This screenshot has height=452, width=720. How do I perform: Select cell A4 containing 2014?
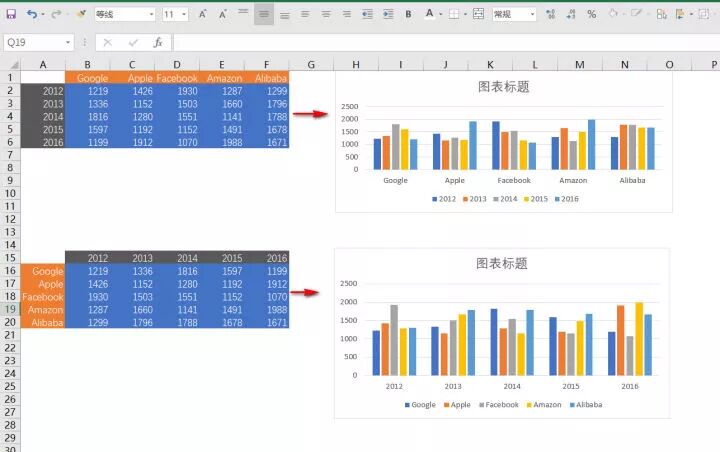click(43, 116)
